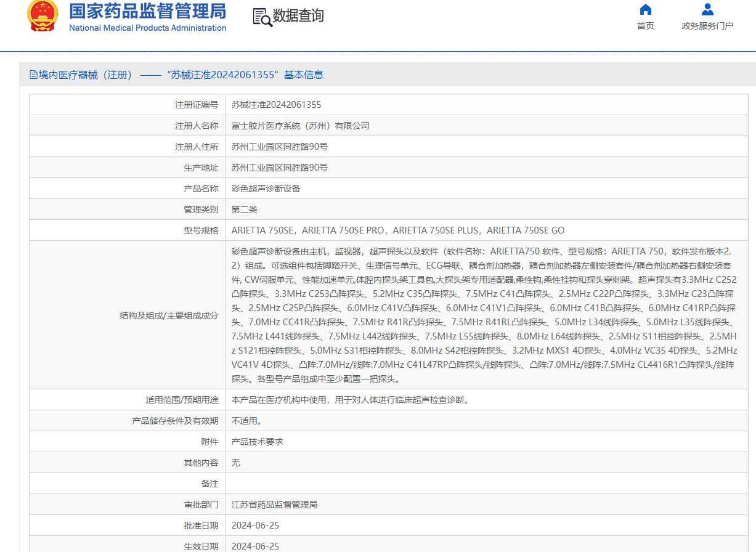
Task: Select 适用范围/预期用途 label cell
Action: point(127,400)
